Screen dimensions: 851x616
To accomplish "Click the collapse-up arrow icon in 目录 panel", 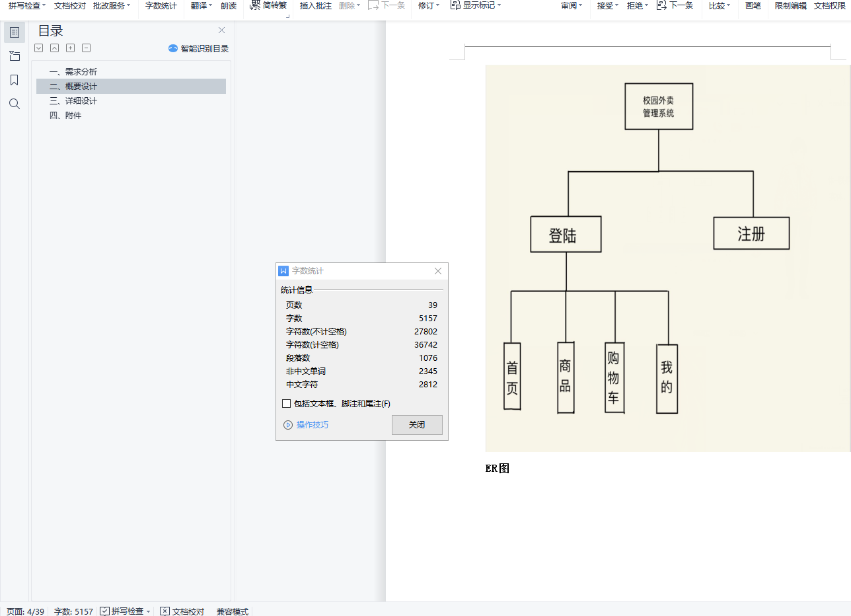I will coord(54,48).
